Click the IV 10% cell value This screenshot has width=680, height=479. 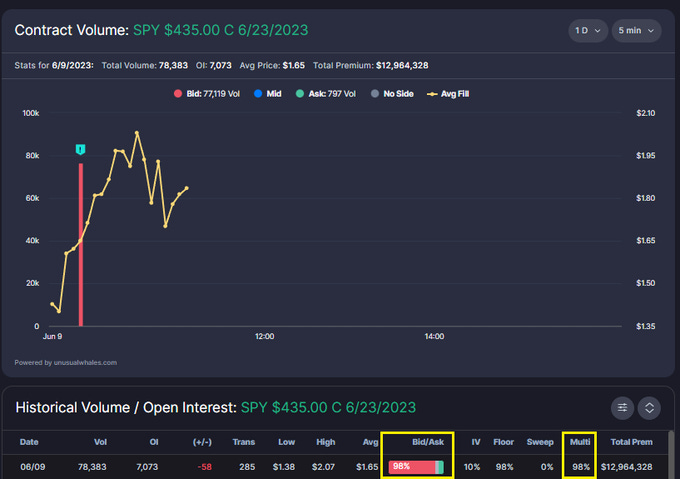pos(472,467)
